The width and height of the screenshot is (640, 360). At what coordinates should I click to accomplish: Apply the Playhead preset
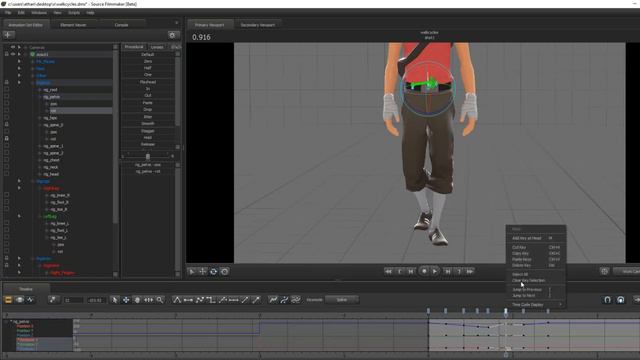tap(148, 82)
